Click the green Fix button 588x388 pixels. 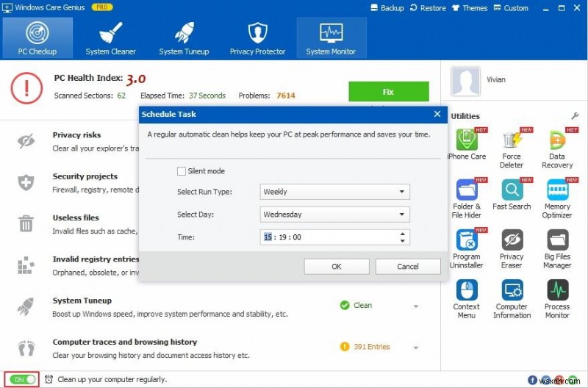389,91
